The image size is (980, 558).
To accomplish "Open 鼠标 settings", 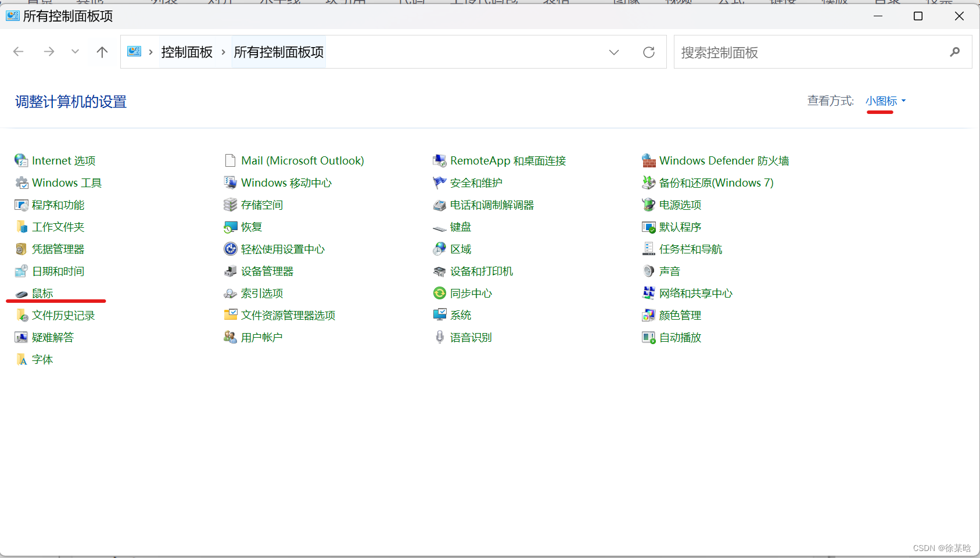I will [42, 293].
